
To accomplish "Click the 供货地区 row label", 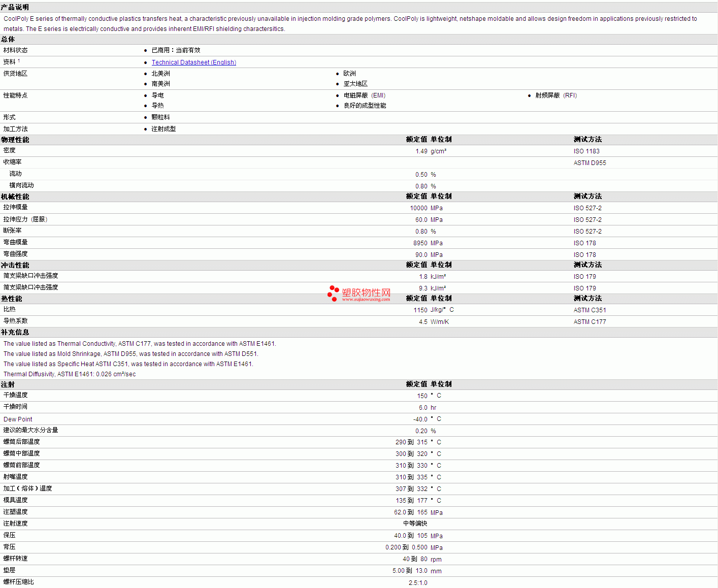I will (x=16, y=74).
